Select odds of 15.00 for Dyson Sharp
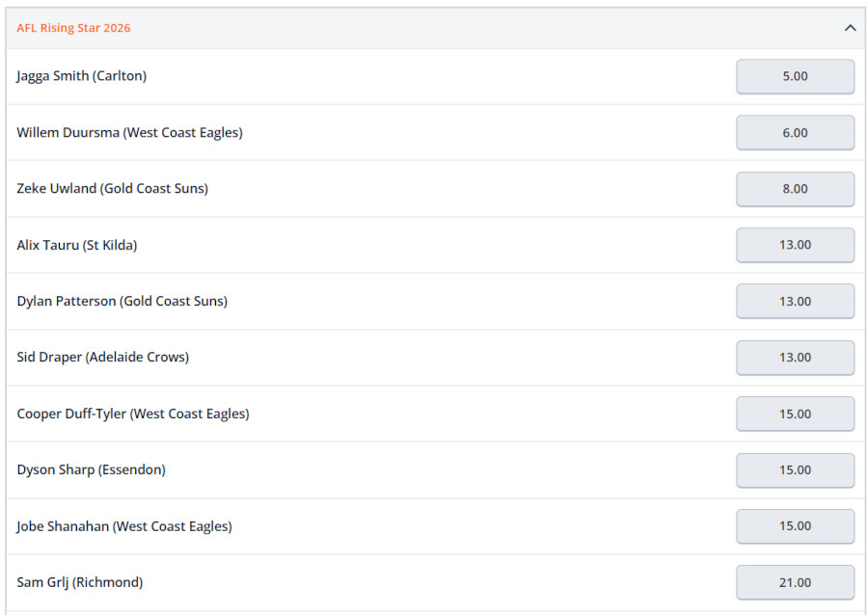Viewport: 868px width, 615px height. pos(795,469)
